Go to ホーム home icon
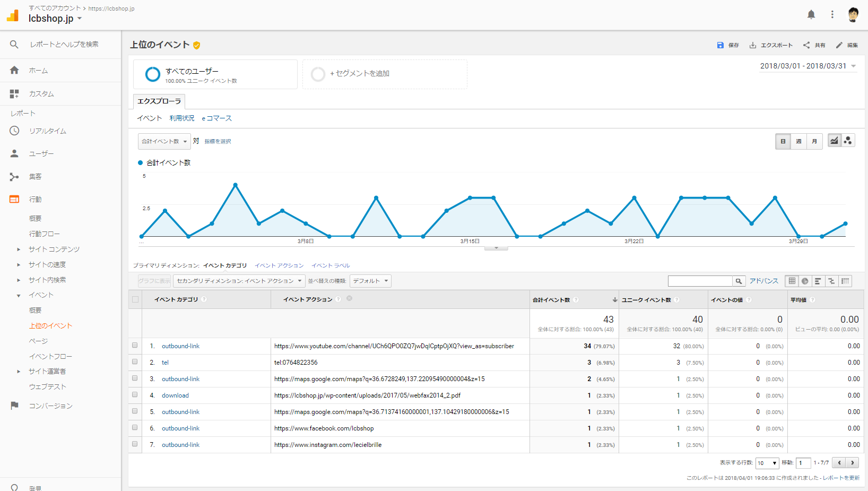The width and height of the screenshot is (868, 491). [x=14, y=70]
